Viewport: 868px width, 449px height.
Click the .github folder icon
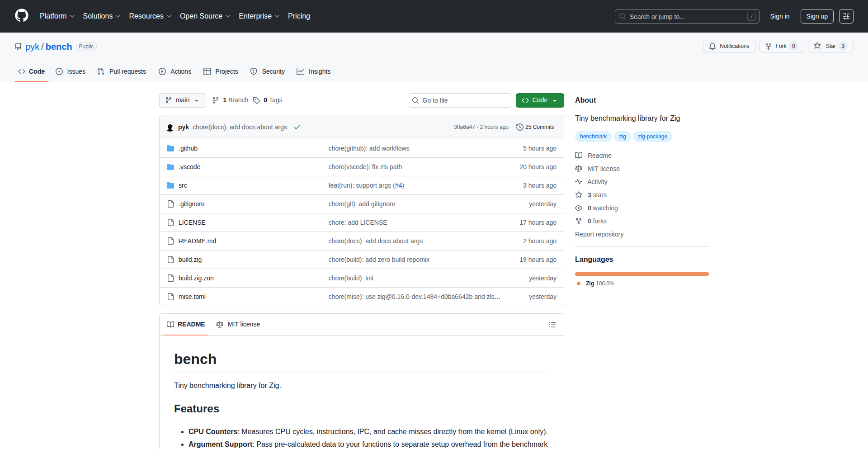coord(170,148)
